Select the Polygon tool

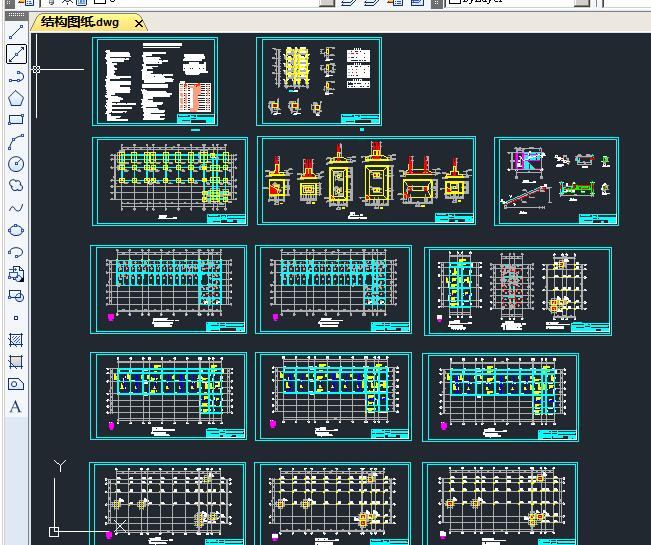coord(16,98)
